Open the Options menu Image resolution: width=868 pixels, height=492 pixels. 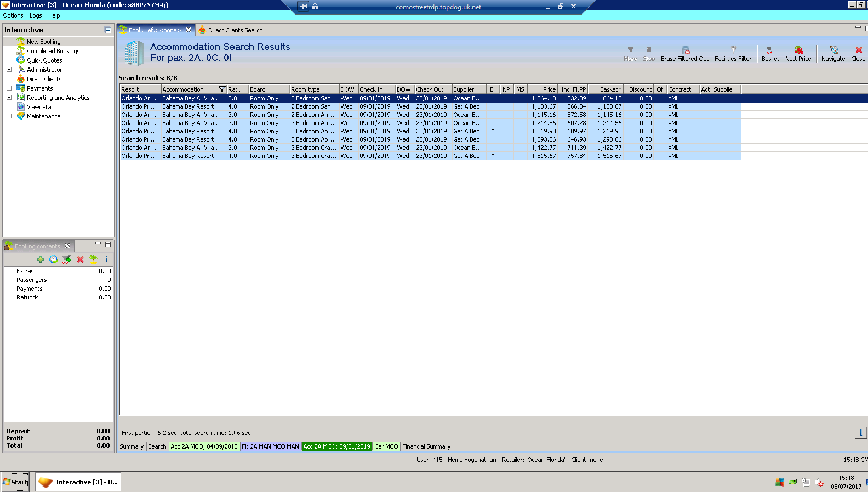click(x=13, y=15)
